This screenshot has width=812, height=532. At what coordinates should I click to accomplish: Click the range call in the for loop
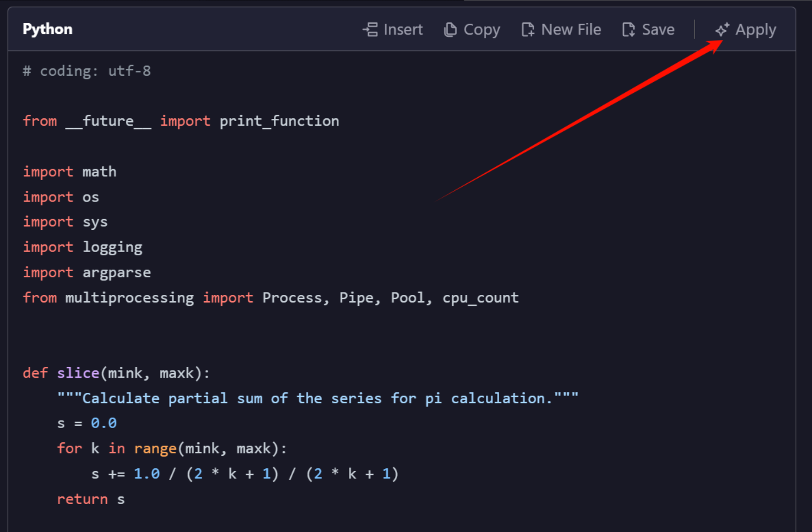coord(155,448)
